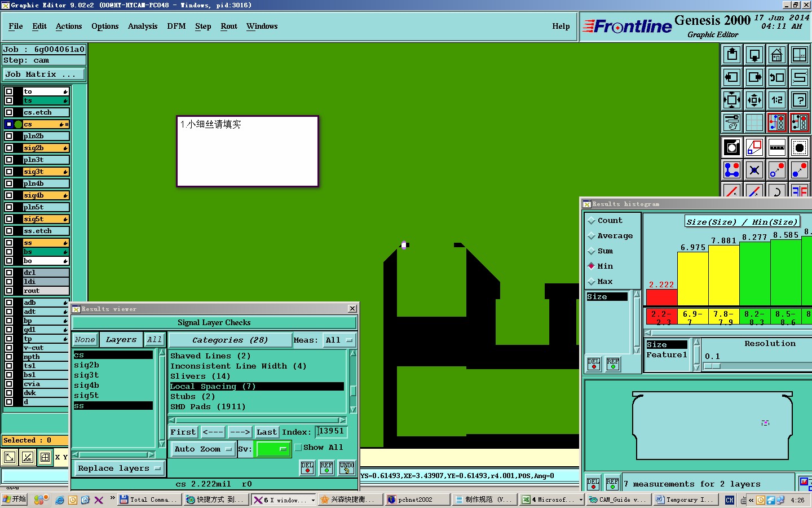Adjust the Resolution slider handle
812x508 pixels.
713,366
